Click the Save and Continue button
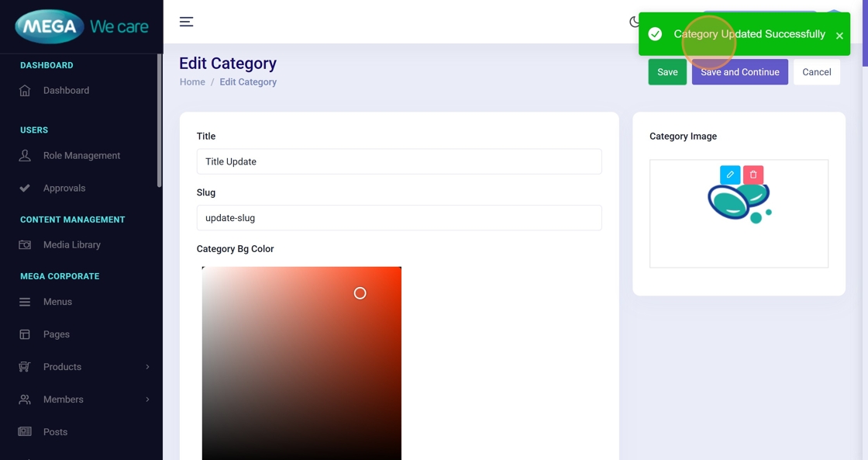The height and width of the screenshot is (460, 868). tap(739, 72)
